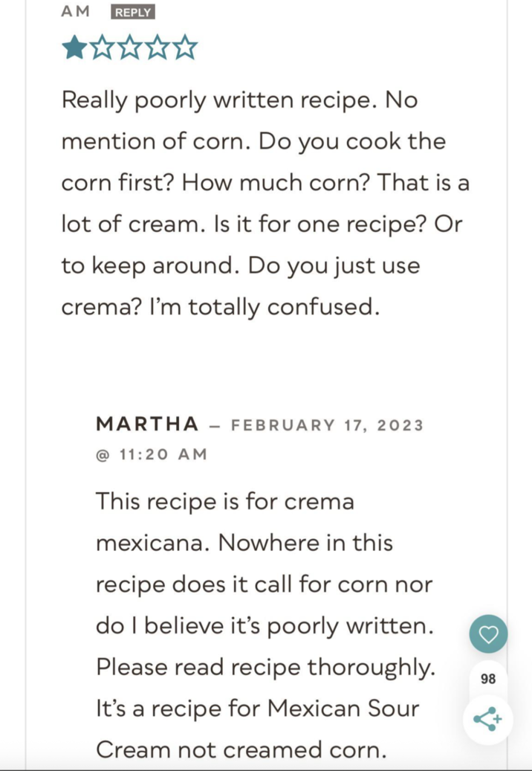532x771 pixels.
Task: Tap the teal heart favorite button
Action: pyautogui.click(x=488, y=634)
